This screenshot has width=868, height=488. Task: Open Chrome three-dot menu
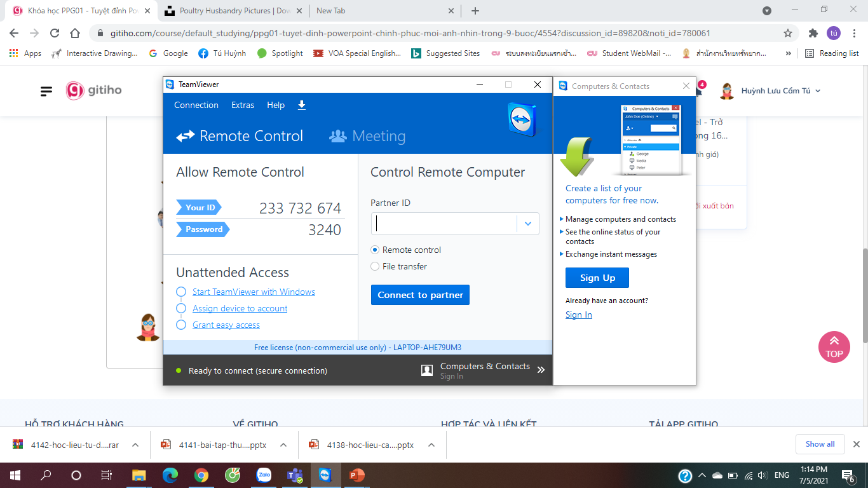853,33
